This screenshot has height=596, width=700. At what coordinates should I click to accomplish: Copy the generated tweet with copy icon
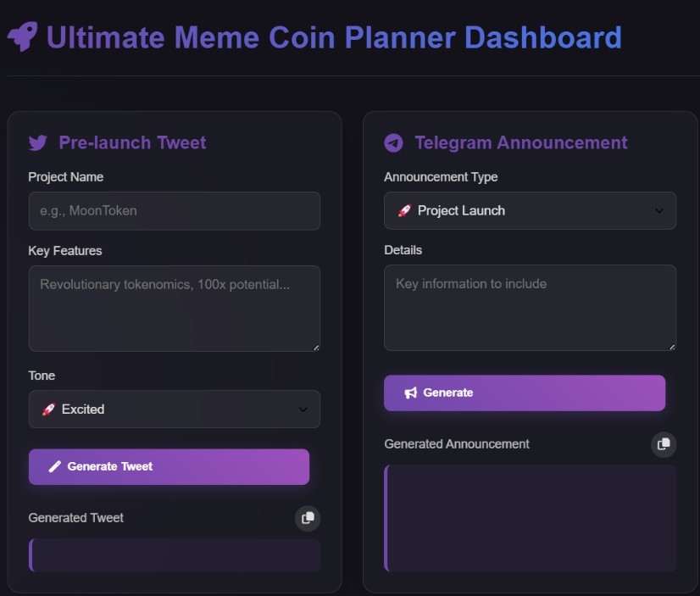[x=308, y=518]
